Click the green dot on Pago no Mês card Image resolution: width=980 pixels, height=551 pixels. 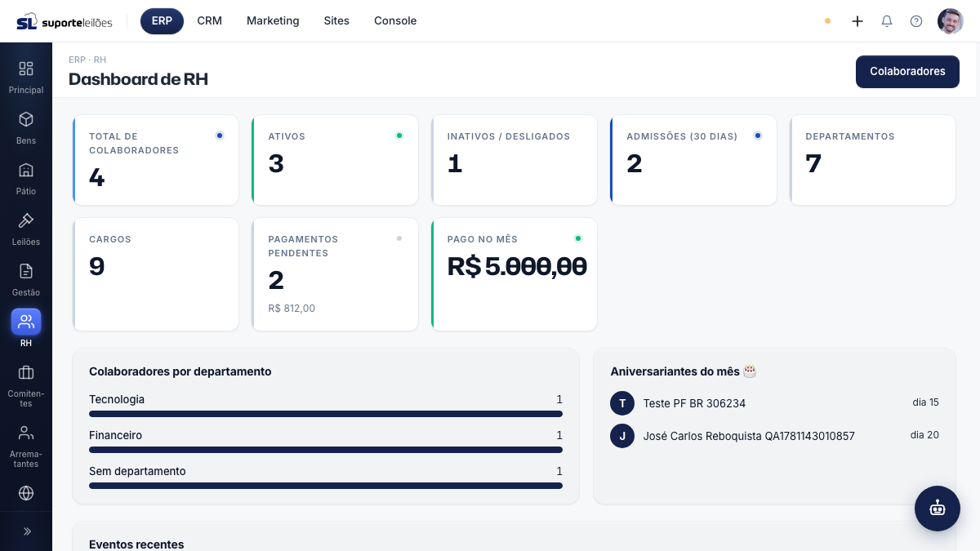point(578,238)
